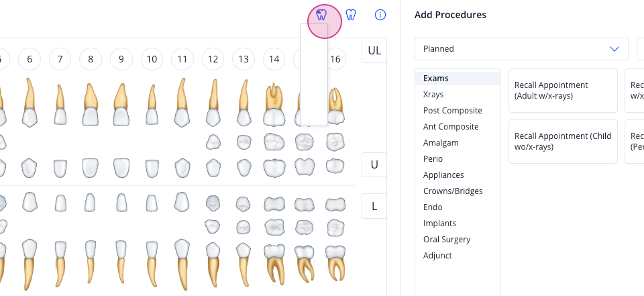Add Recall Appointment (Child wo/x-rays)
Image resolution: width=644 pixels, height=296 pixels.
pos(563,142)
